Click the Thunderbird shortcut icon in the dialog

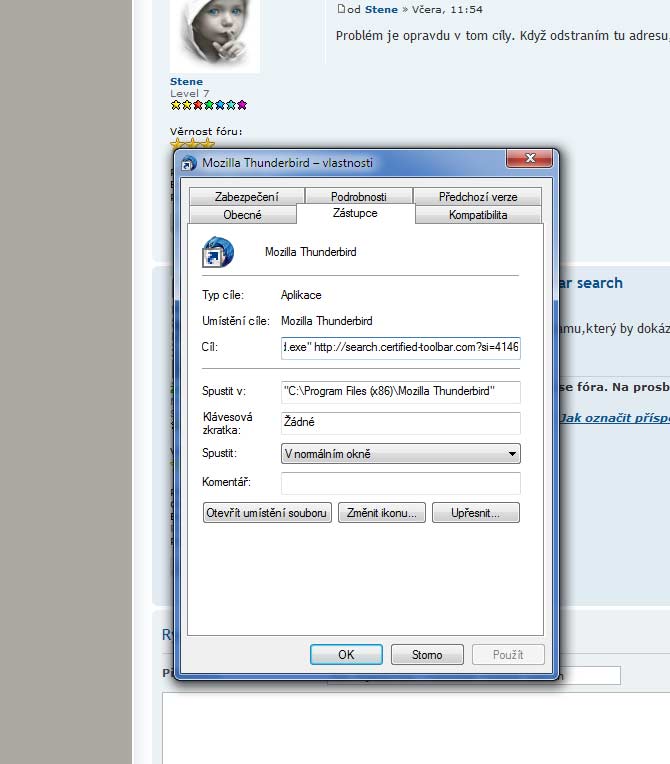coord(218,252)
